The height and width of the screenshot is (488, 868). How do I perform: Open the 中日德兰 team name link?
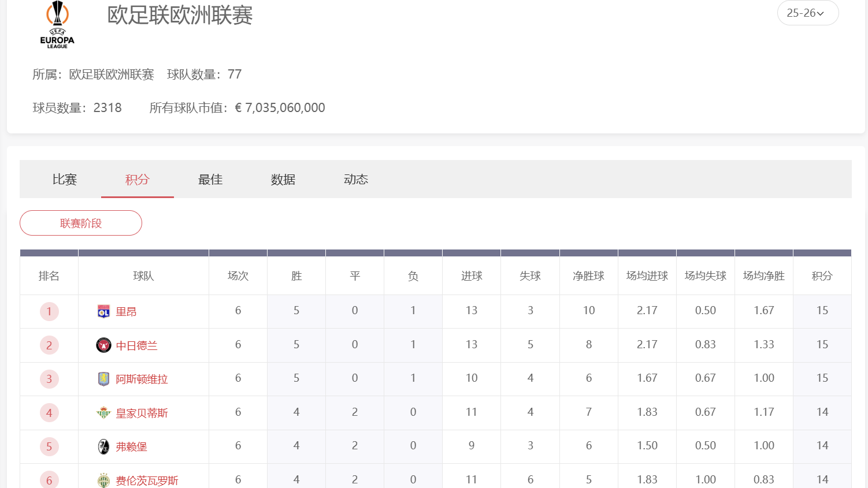pyautogui.click(x=136, y=345)
